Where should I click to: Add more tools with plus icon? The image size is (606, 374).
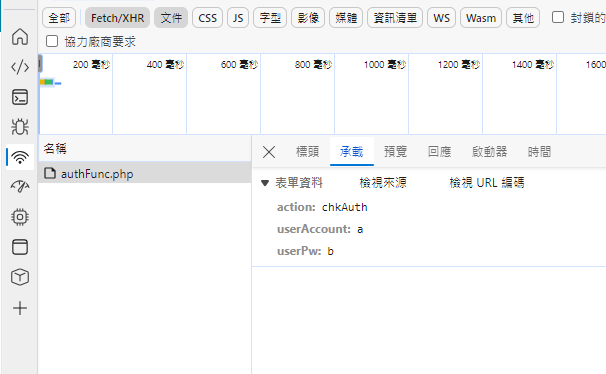pos(20,308)
